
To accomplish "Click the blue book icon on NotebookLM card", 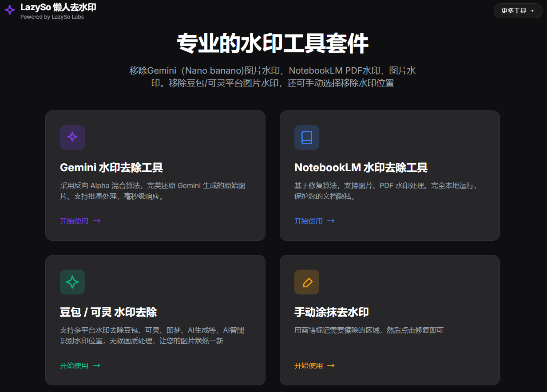I will [306, 137].
